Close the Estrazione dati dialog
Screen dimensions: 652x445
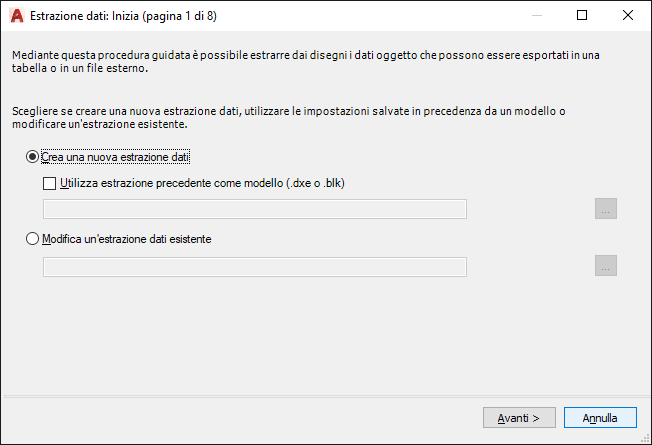(628, 16)
